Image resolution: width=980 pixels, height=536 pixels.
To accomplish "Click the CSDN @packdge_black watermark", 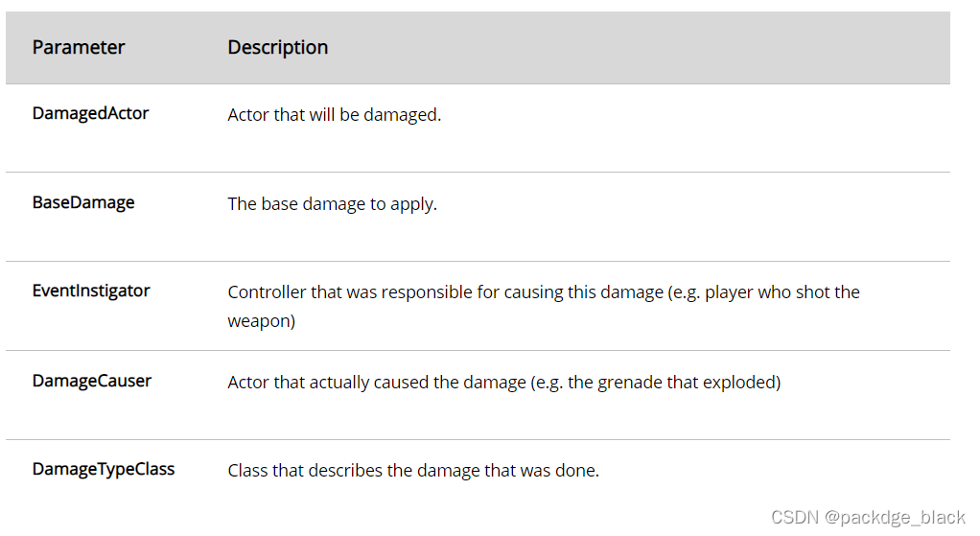I will coord(868,517).
